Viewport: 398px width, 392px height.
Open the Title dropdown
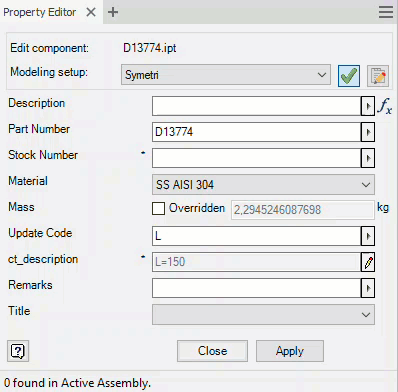[x=263, y=314]
